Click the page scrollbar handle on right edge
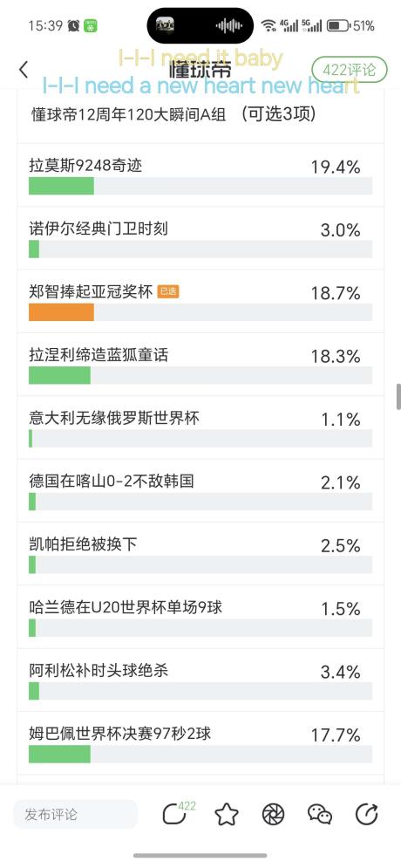Image resolution: width=401 pixels, height=868 pixels. [398, 396]
